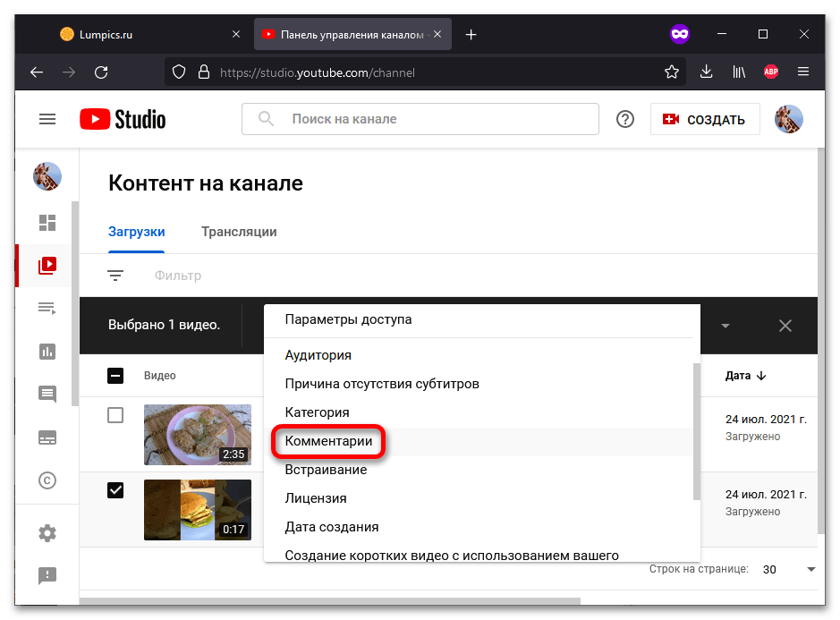This screenshot has width=840, height=620.
Task: Switch to the Трансляции tab
Action: pyautogui.click(x=239, y=232)
